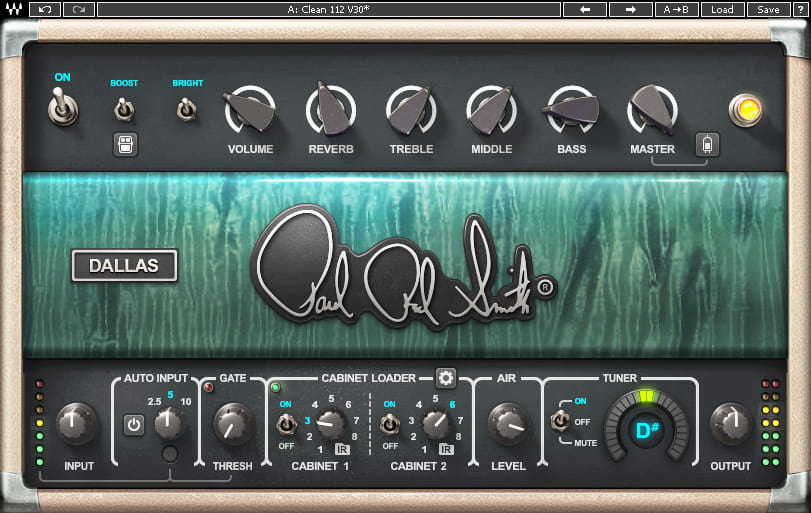This screenshot has width=811, height=513.
Task: Open the preset name menu
Action: point(328,9)
